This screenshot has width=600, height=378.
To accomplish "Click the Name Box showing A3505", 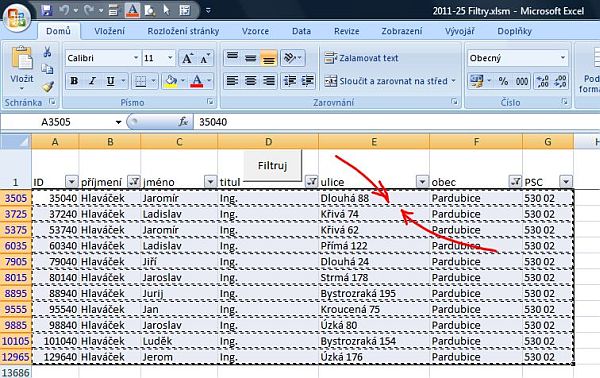I will tap(57, 122).
